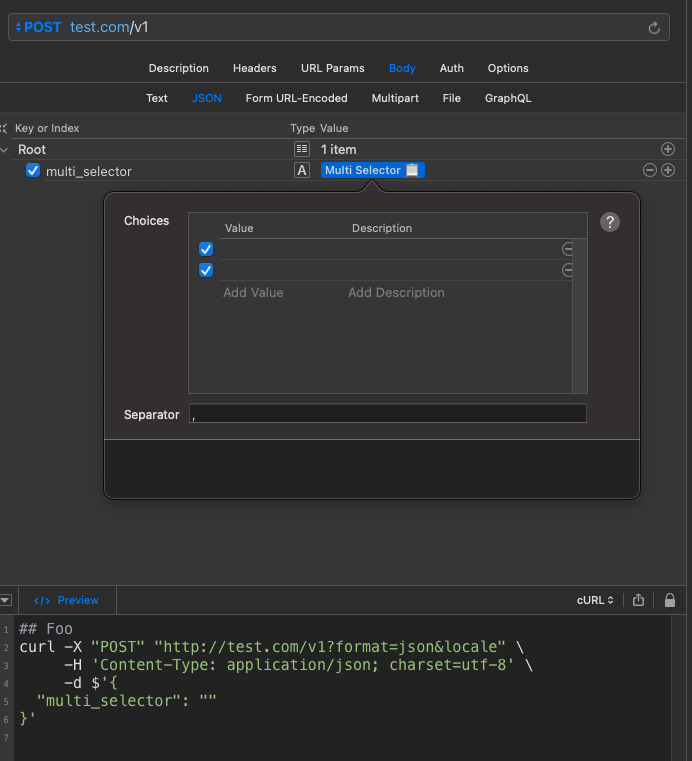This screenshot has width=692, height=761.
Task: Click the Value column header in Choices
Action: 239,228
